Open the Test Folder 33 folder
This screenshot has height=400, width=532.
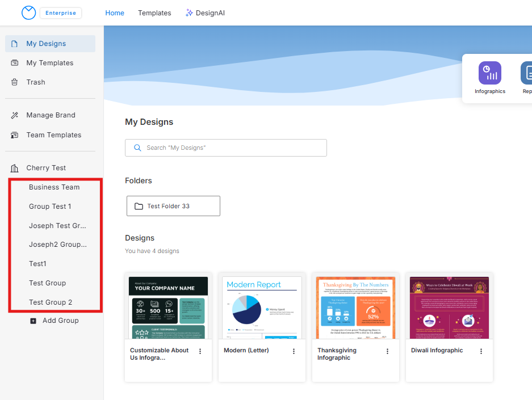(173, 206)
